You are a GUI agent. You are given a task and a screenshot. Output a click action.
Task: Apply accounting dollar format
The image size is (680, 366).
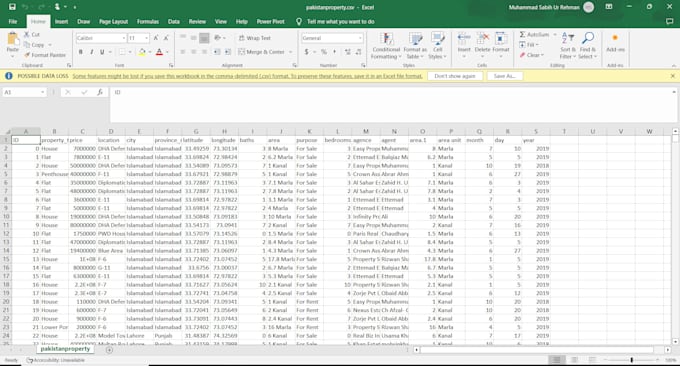pos(306,52)
